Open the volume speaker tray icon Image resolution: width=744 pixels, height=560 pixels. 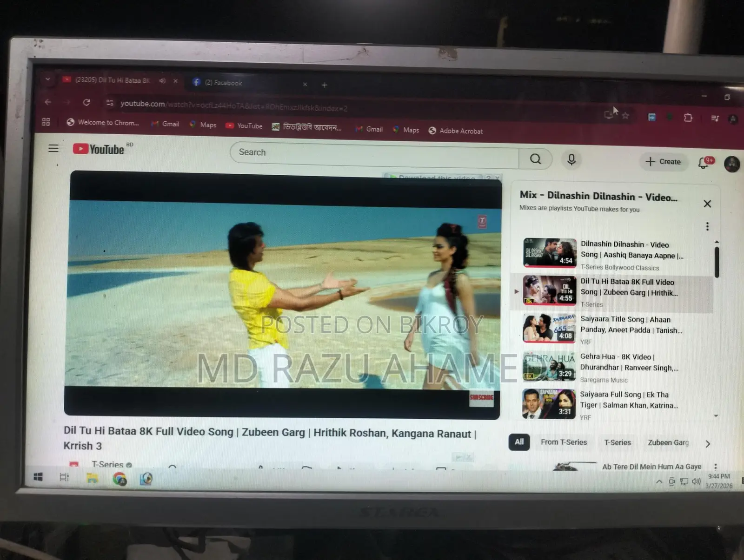click(x=696, y=481)
